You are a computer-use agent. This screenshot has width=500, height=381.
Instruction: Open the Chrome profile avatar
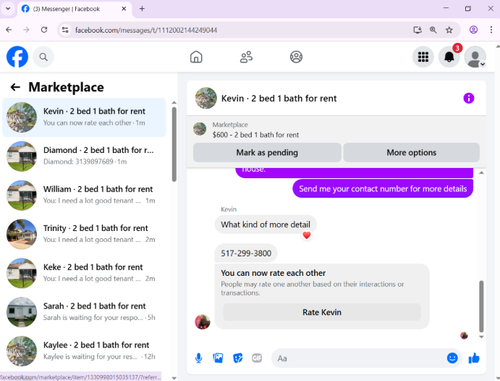[473, 30]
